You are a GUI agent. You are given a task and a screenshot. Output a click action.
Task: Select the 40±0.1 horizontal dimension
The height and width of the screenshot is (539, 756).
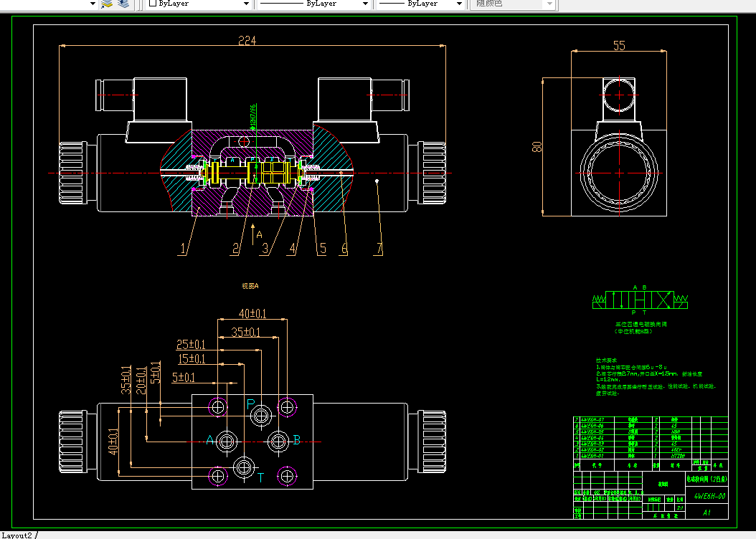click(x=252, y=314)
